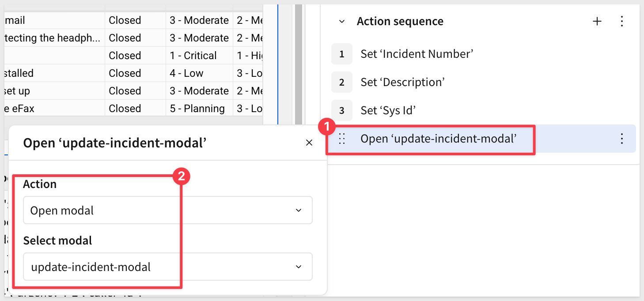The height and width of the screenshot is (301, 644).
Task: Open the Select modal dropdown
Action: tap(167, 267)
